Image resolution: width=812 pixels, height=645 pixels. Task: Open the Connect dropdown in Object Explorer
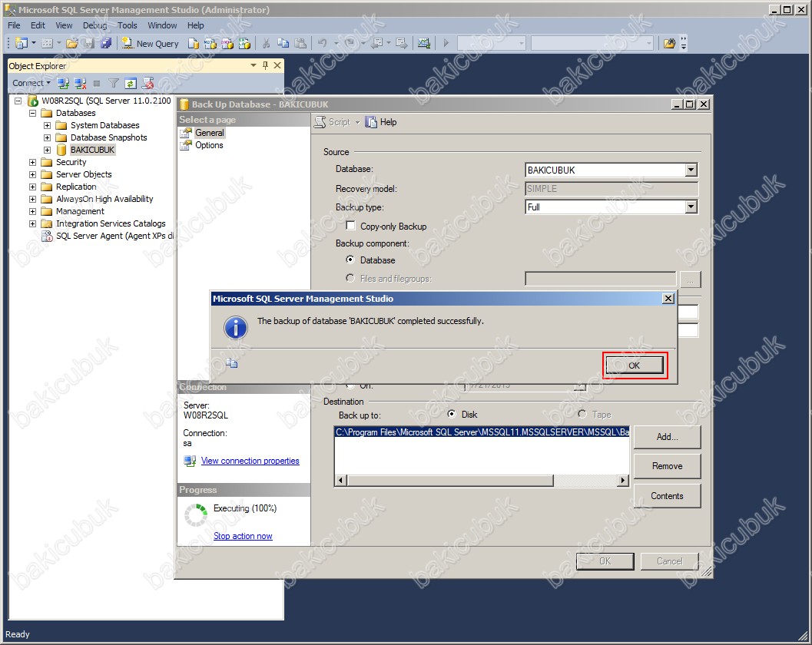pos(31,83)
